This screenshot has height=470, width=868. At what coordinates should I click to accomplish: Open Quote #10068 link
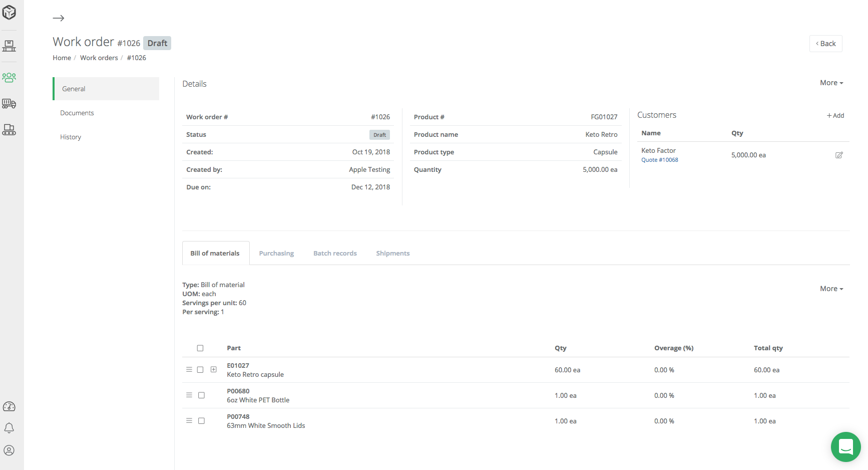pyautogui.click(x=660, y=159)
